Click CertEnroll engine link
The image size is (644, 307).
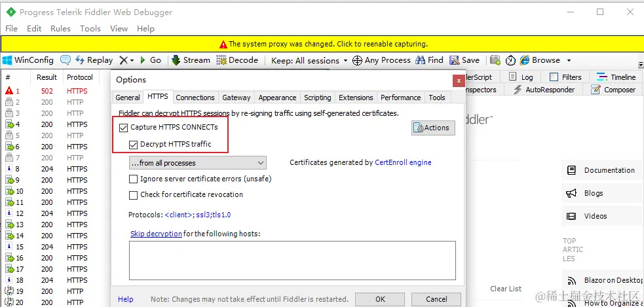point(403,162)
